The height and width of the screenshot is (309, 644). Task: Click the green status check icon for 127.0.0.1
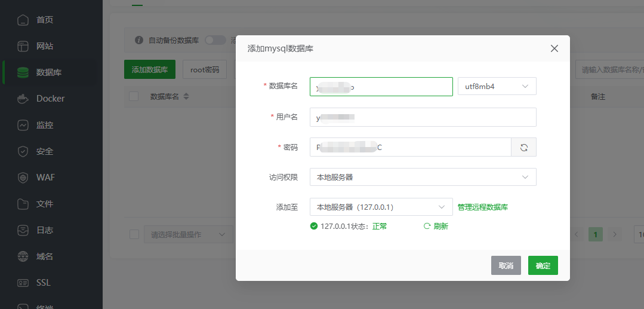pos(314,226)
